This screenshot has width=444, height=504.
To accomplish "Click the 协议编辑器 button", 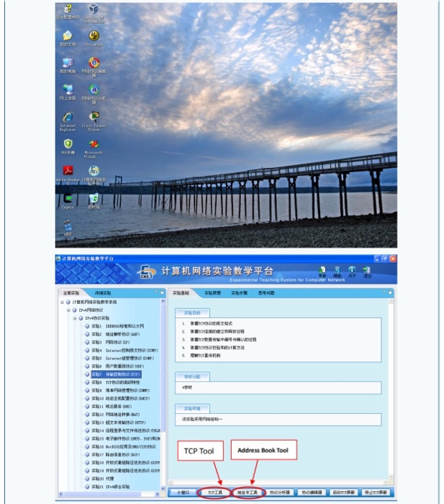I will 312,492.
